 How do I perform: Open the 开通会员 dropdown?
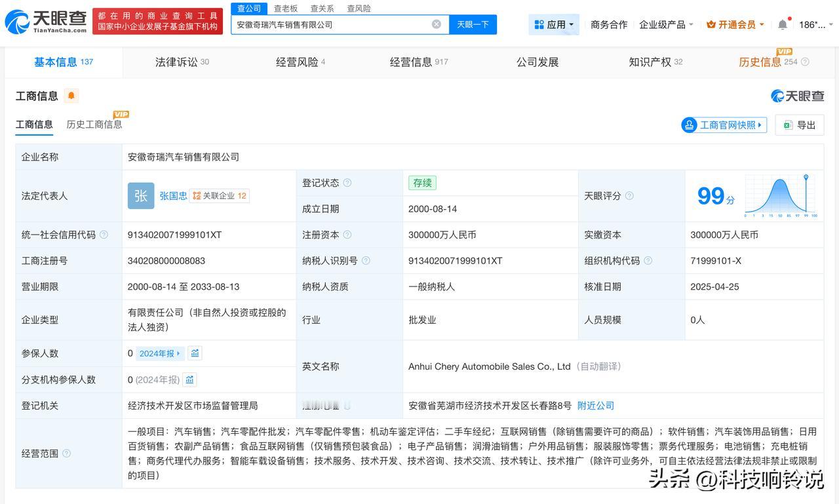735,25
